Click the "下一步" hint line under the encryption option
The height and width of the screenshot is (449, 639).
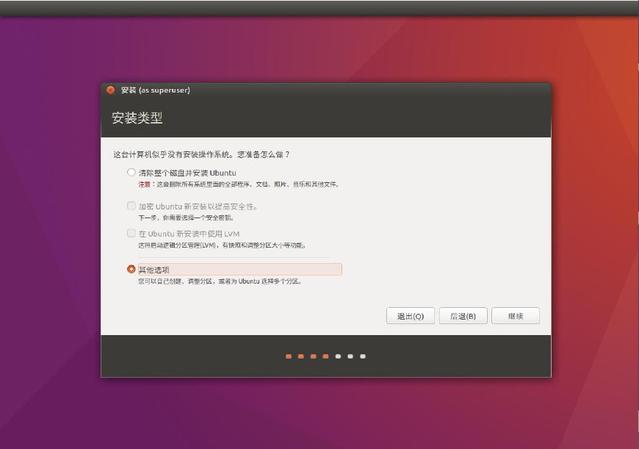186,218
